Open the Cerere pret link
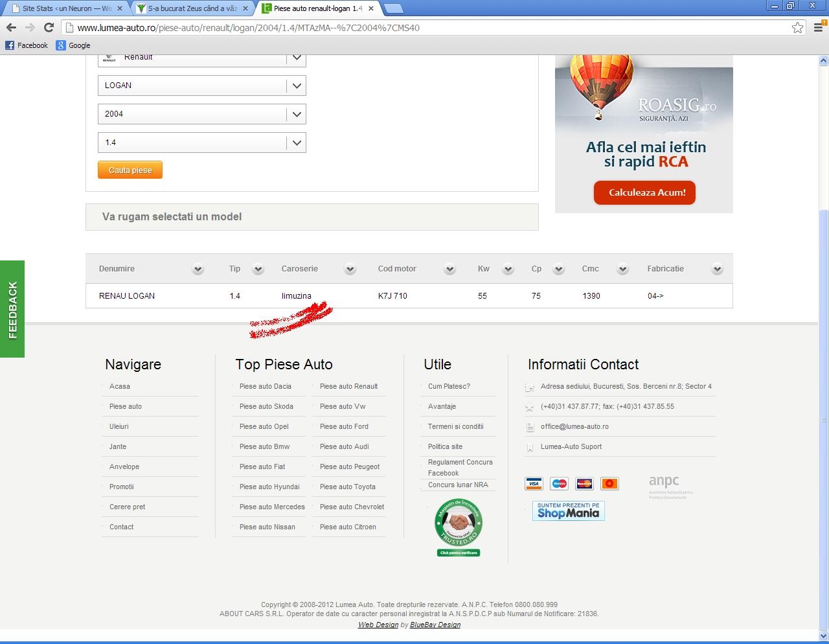The image size is (829, 644). coord(128,507)
